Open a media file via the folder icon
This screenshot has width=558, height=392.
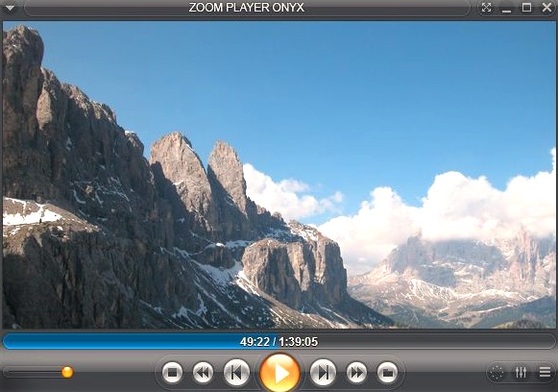pos(387,373)
